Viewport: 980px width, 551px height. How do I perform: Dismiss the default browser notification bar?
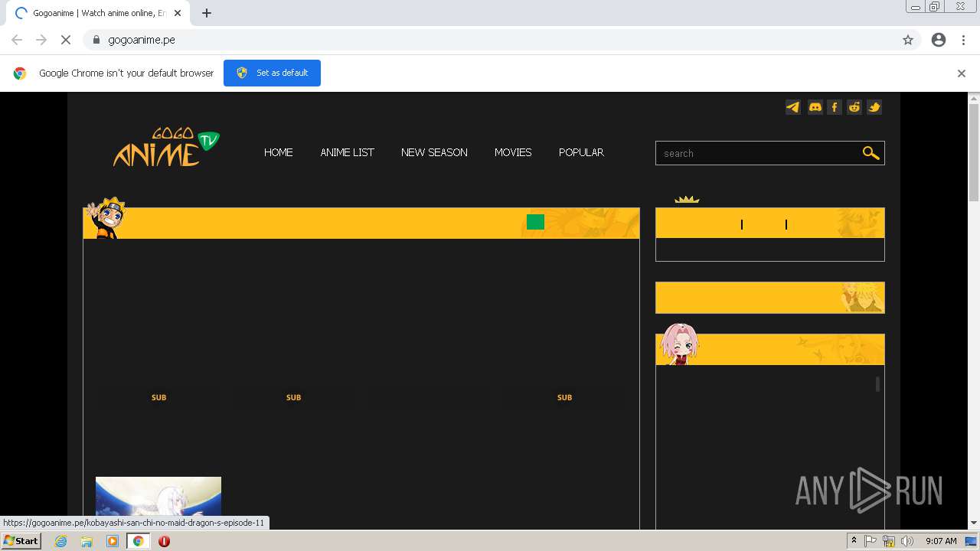pyautogui.click(x=962, y=73)
